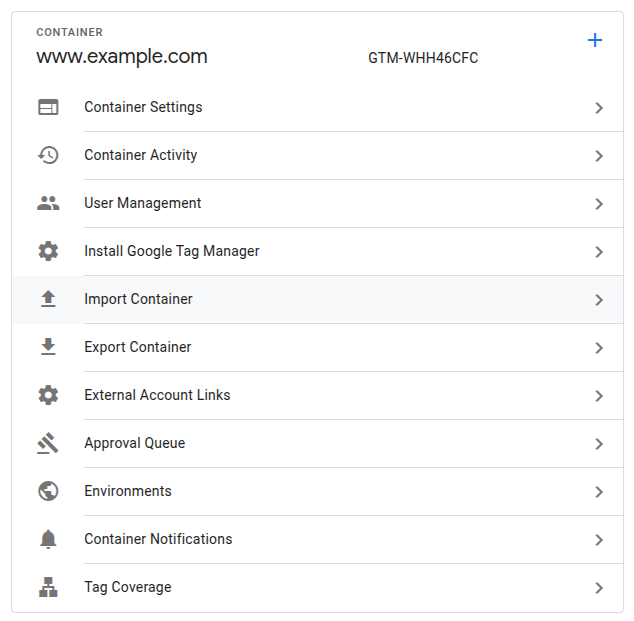
Task: Click the Install Google Tag Manager gear icon
Action: click(48, 251)
